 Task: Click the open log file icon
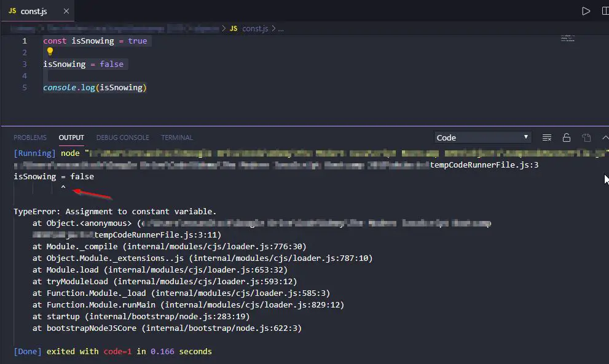pos(586,137)
